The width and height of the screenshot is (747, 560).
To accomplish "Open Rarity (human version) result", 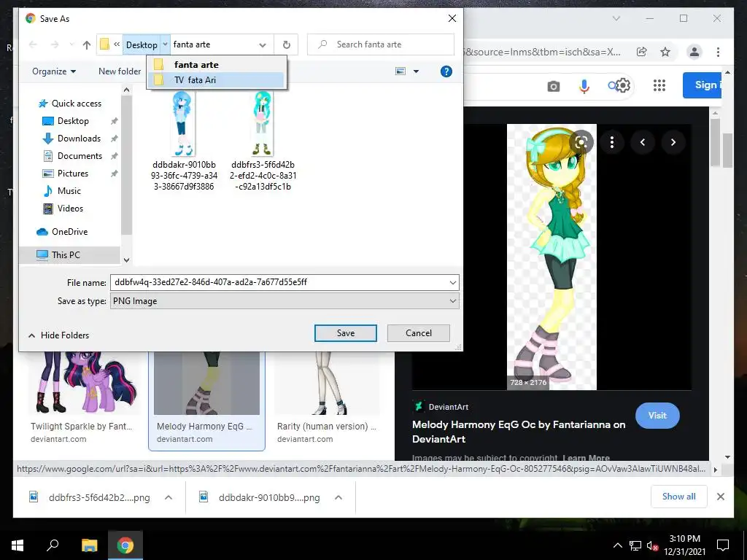I will click(x=327, y=427).
